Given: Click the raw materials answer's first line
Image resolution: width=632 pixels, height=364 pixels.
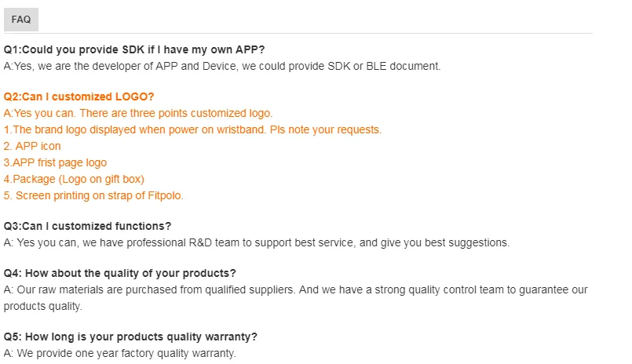Looking at the screenshot, I should 295,289.
